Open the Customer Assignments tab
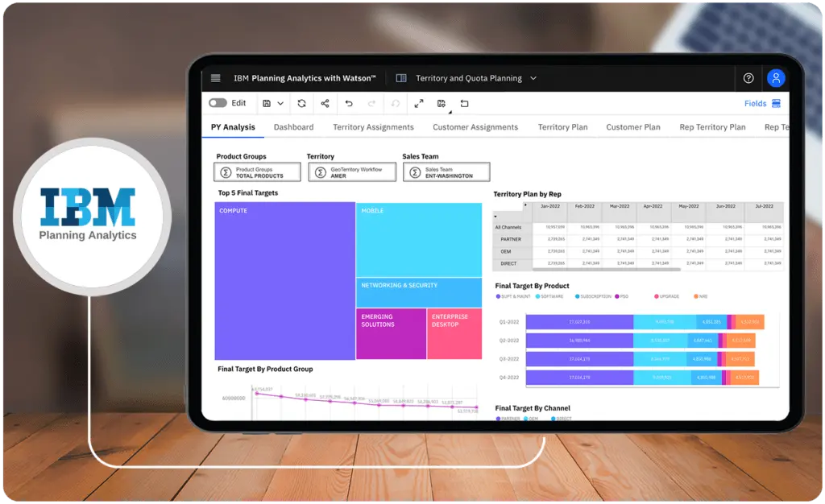The image size is (825, 504). tap(475, 127)
